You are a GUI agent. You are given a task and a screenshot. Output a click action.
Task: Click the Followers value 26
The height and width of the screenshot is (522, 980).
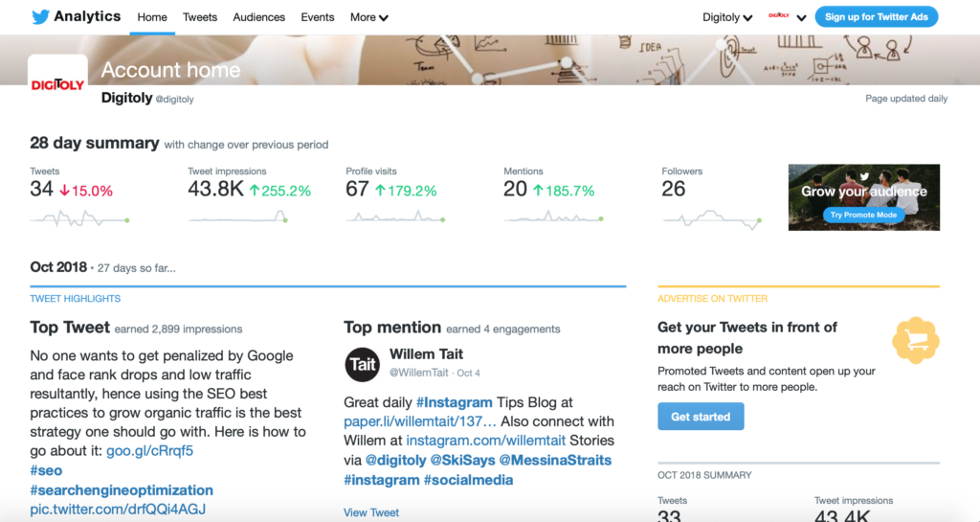click(x=674, y=189)
